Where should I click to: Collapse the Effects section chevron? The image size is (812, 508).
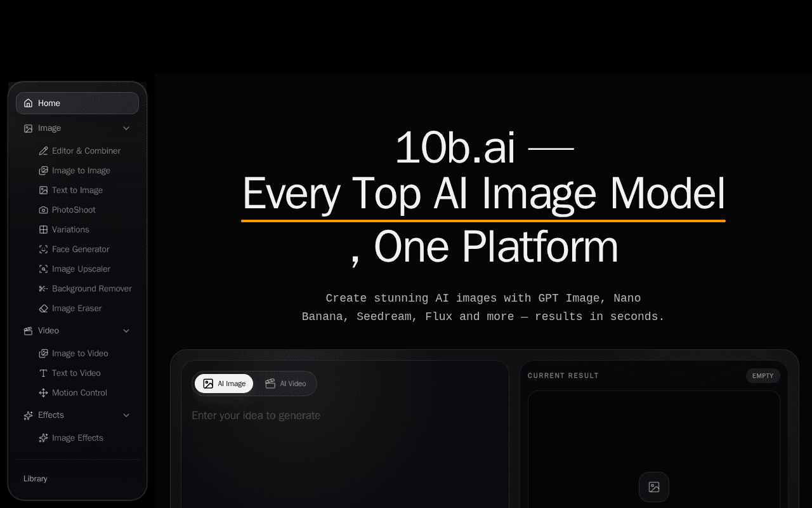point(126,415)
